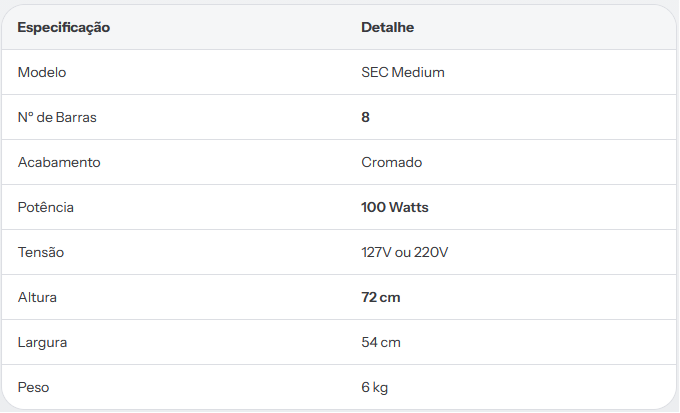This screenshot has height=413, width=680.
Task: Click the Detalhe column header
Action: coord(387,27)
